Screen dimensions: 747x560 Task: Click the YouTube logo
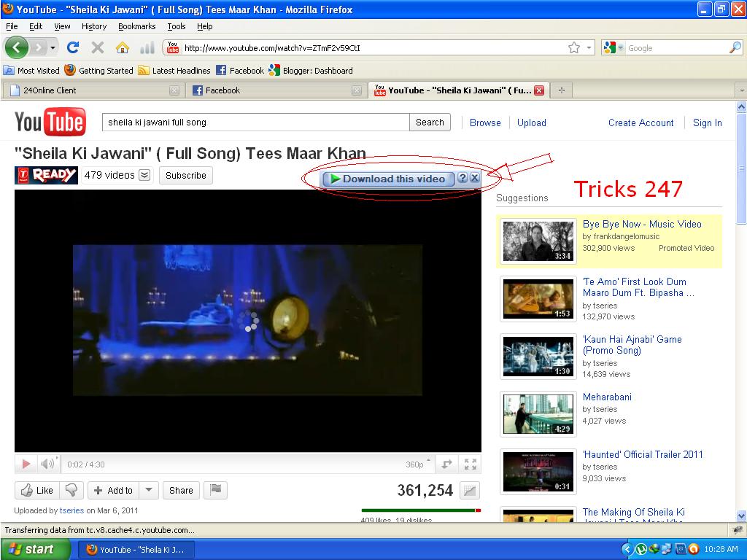coord(50,122)
